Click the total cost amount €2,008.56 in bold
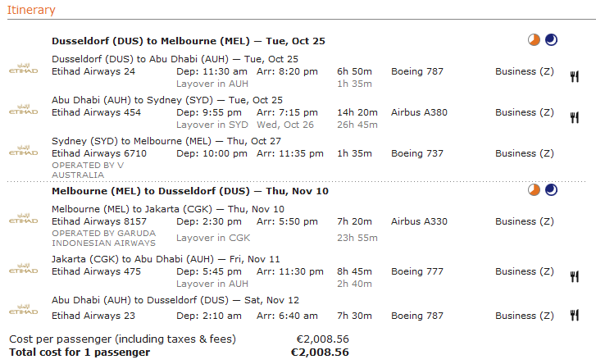Viewport: 596px width, 364px height. [x=320, y=353]
